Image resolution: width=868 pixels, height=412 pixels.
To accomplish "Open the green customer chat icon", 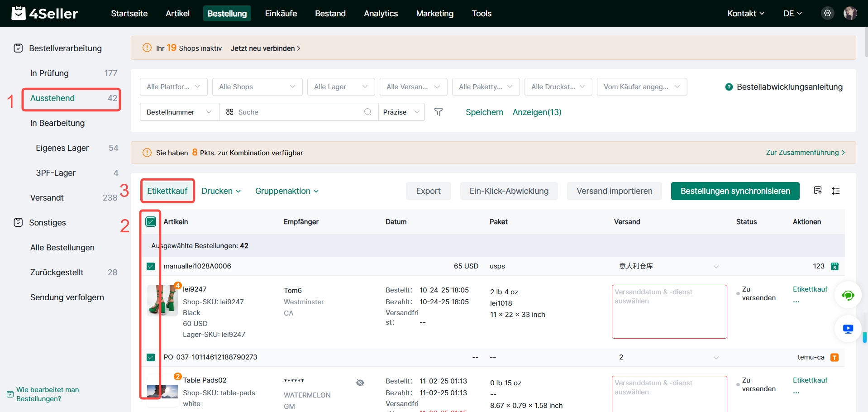I will pyautogui.click(x=848, y=296).
